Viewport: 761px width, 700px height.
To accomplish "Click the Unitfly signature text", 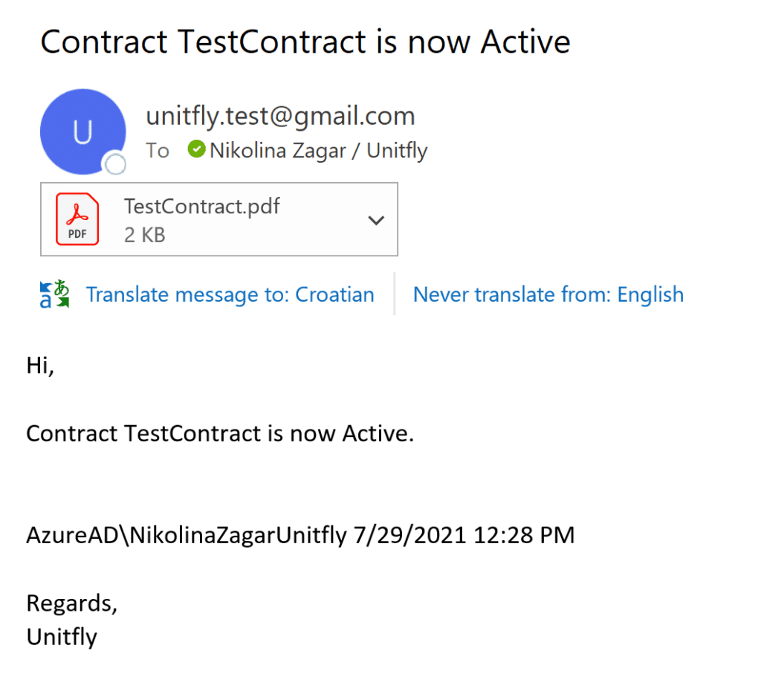I will click(x=62, y=638).
